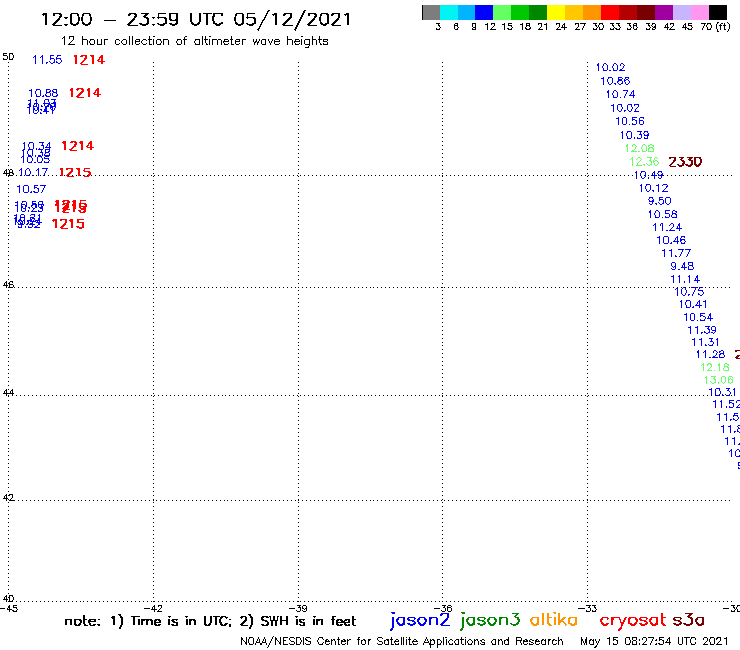Click the '70 (ft)' scale label

point(715,26)
